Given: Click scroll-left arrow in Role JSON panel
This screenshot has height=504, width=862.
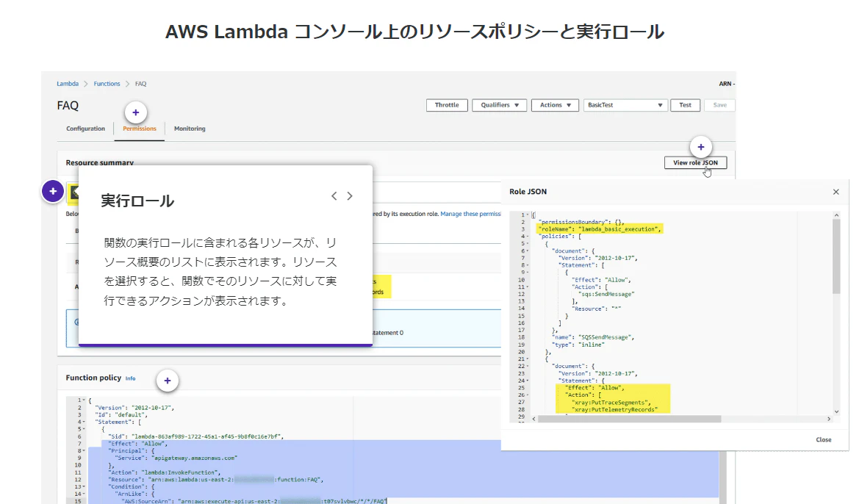Looking at the screenshot, I should [x=534, y=419].
